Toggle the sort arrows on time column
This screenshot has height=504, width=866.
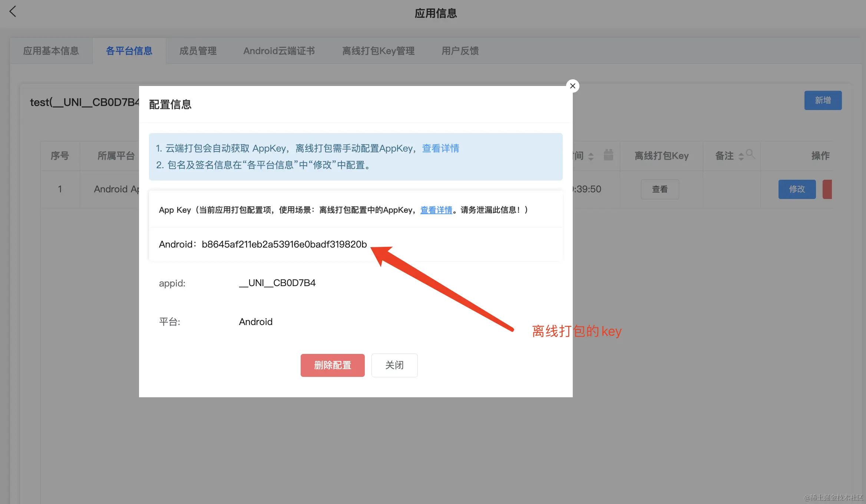[x=591, y=156]
